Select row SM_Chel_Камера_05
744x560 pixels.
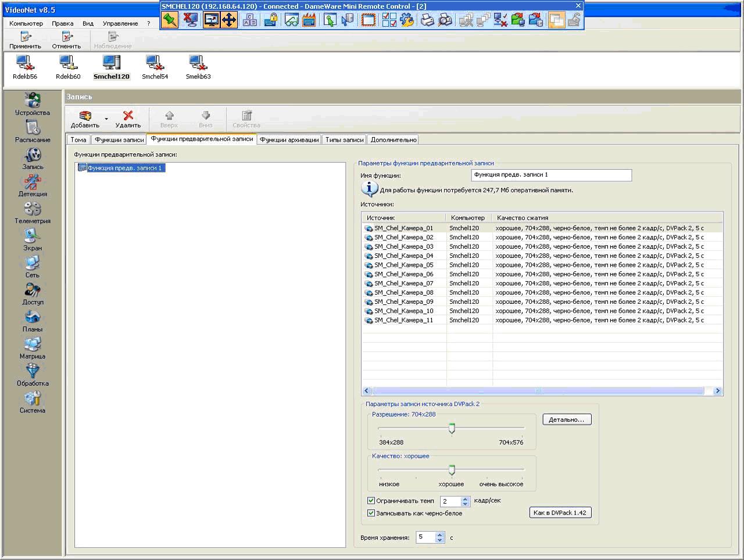pos(542,265)
